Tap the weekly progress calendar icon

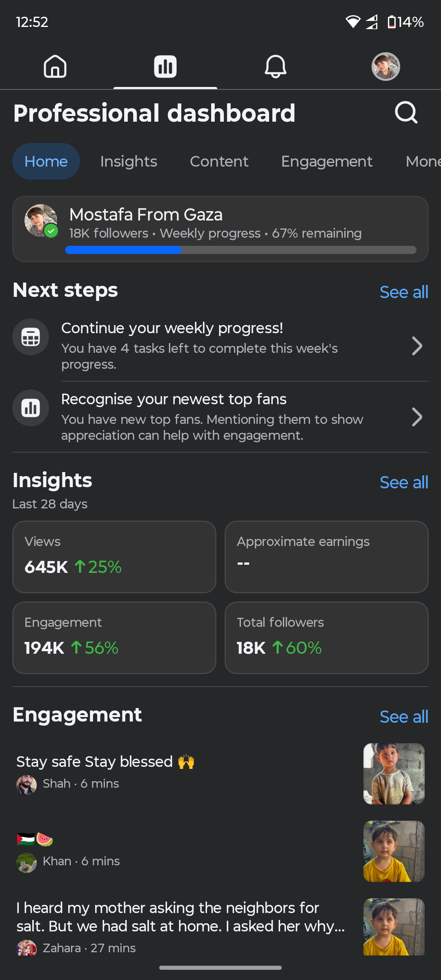[31, 337]
